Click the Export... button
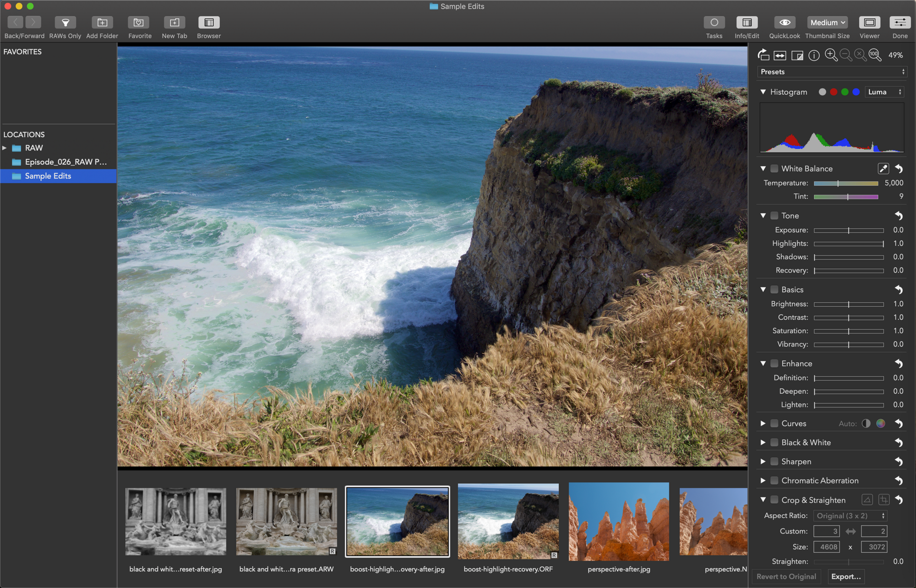 (x=845, y=577)
